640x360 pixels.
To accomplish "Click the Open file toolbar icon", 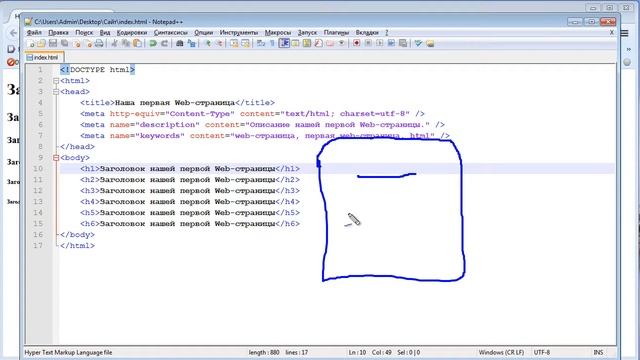I will tap(41, 43).
